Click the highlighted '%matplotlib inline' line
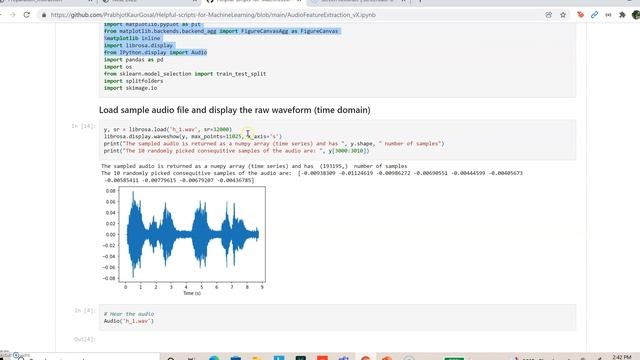Image resolution: width=640 pixels, height=360 pixels. (x=132, y=38)
